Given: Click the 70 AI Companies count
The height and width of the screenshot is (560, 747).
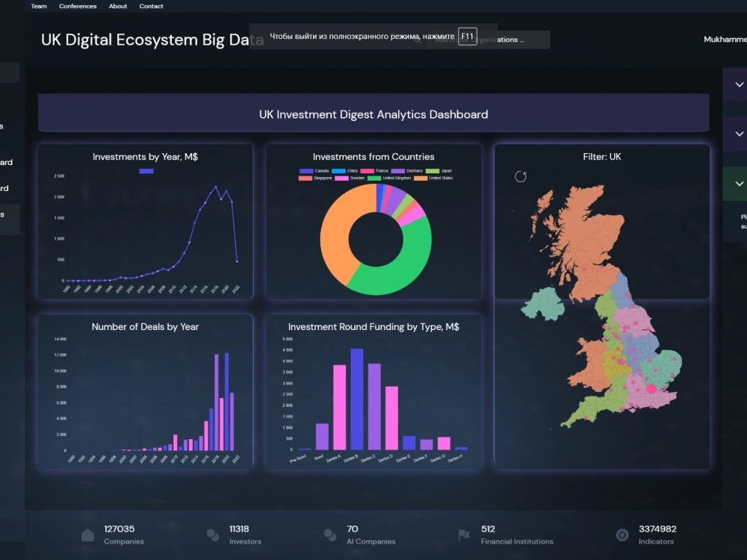Looking at the screenshot, I should pyautogui.click(x=353, y=529).
